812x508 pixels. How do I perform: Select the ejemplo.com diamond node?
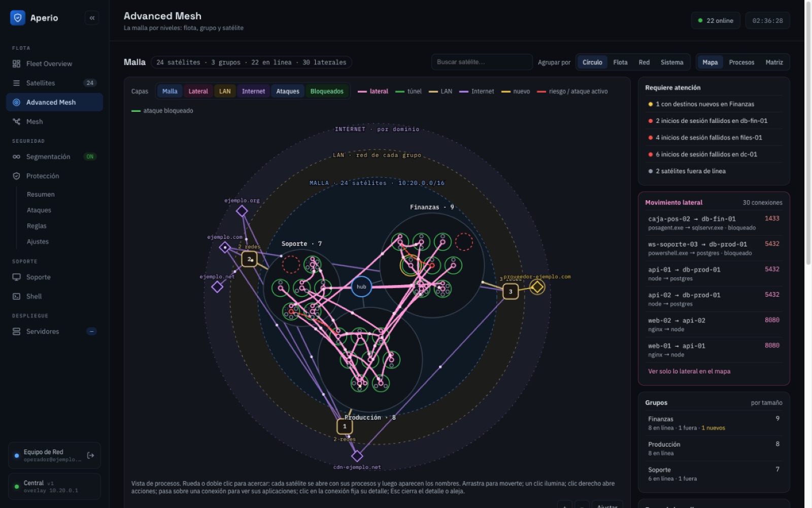[x=225, y=247]
